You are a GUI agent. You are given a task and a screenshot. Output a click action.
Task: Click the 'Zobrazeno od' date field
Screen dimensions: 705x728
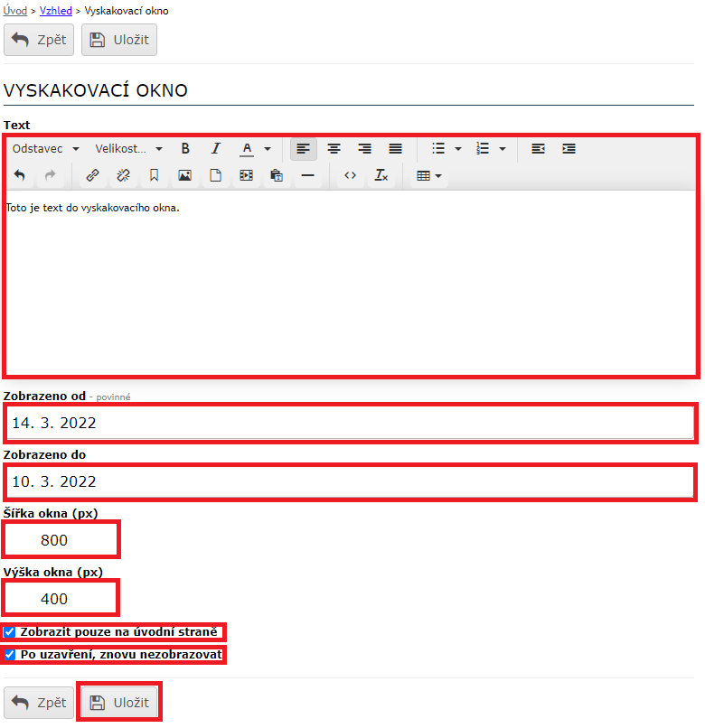pyautogui.click(x=349, y=423)
